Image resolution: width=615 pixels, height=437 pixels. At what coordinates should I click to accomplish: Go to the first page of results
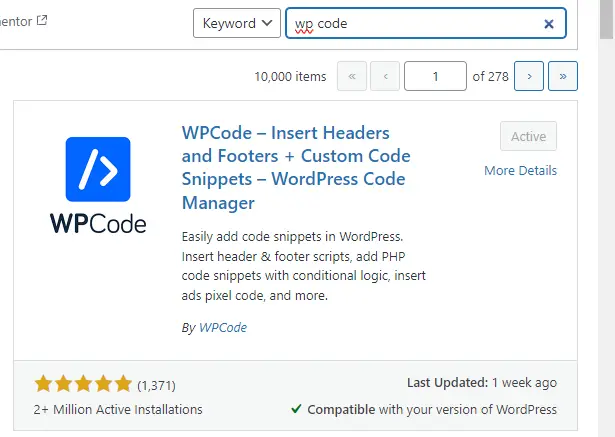pos(352,76)
